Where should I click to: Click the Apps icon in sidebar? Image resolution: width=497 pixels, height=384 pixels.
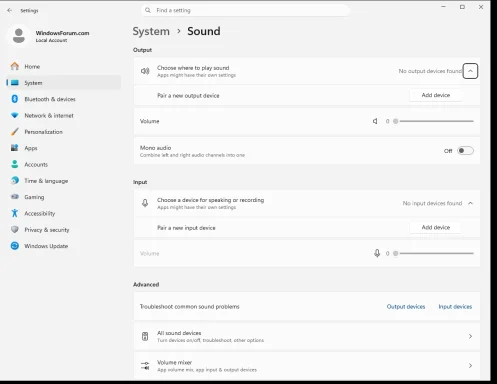15,148
